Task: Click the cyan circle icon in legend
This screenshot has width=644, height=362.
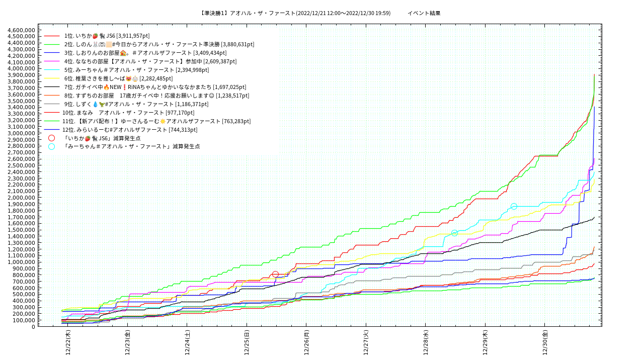Action: [51, 147]
